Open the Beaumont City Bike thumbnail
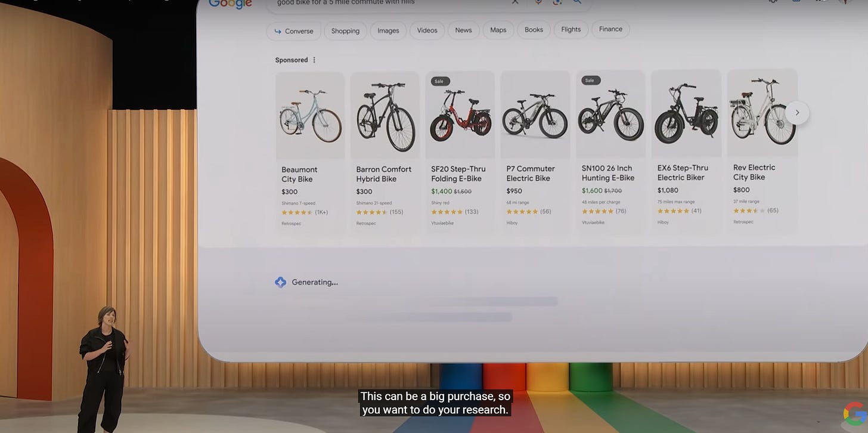The image size is (868, 433). click(310, 116)
